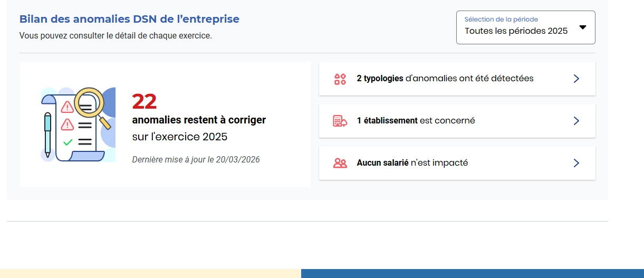Click the magnifying glass document illustration
Image resolution: width=644 pixels, height=278 pixels.
[x=78, y=124]
